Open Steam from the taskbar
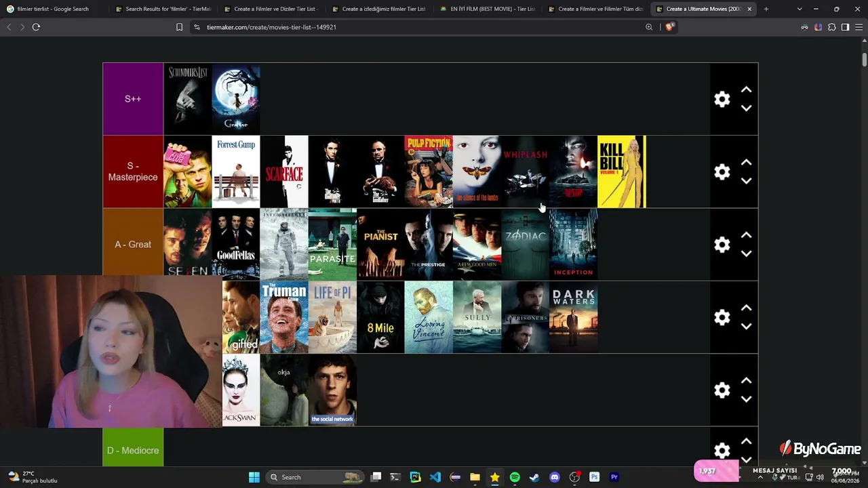The height and width of the screenshot is (488, 868). 534,477
